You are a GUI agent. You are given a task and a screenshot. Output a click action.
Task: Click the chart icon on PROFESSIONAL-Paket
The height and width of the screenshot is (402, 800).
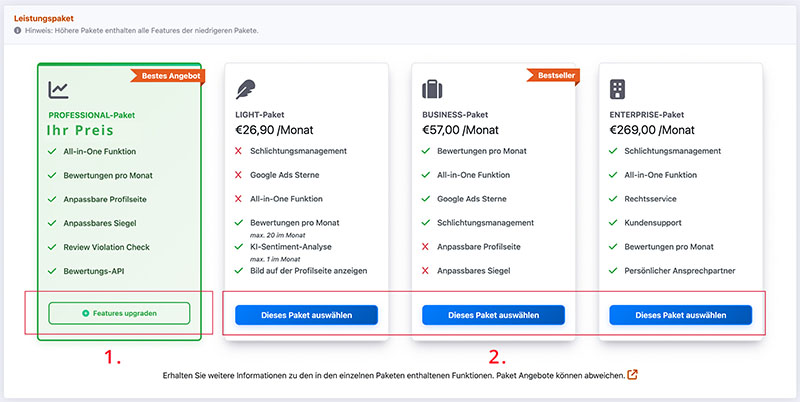click(59, 90)
